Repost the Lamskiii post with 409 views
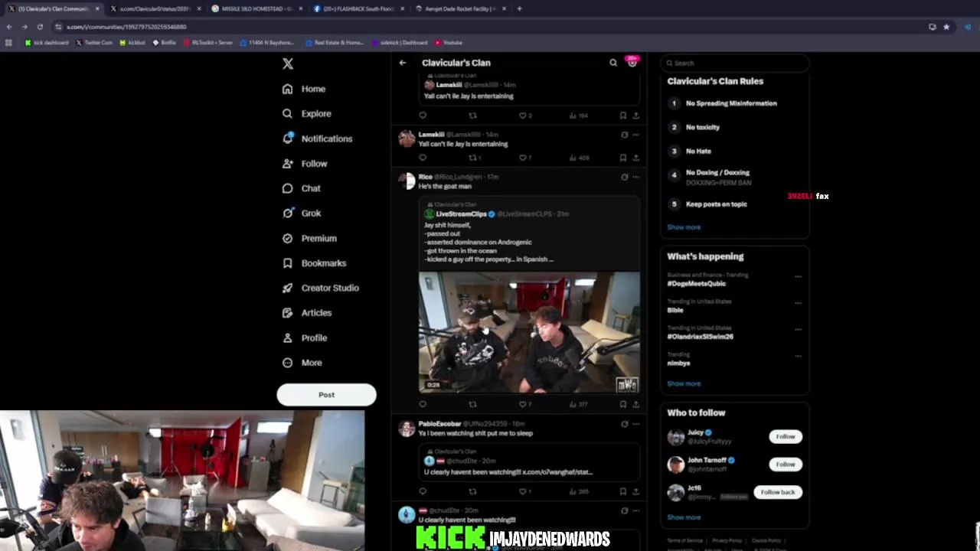Viewport: 980px width, 551px height. click(475, 158)
